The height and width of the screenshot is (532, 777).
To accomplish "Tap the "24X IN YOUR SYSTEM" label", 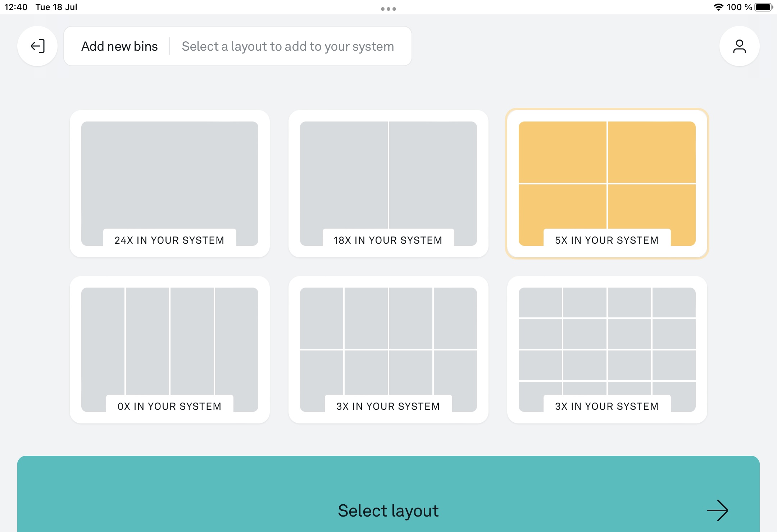I will point(169,240).
